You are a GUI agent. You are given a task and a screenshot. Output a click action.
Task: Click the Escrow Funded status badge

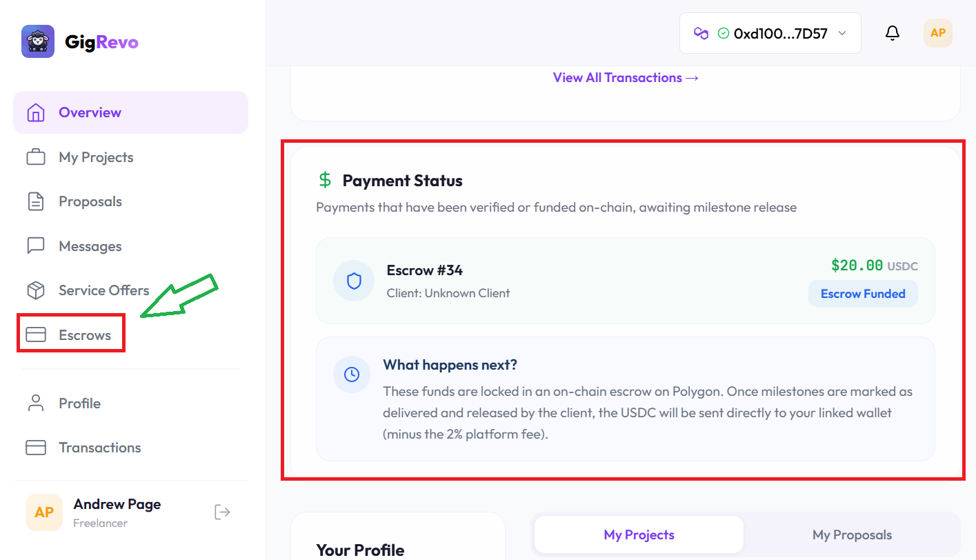tap(863, 293)
